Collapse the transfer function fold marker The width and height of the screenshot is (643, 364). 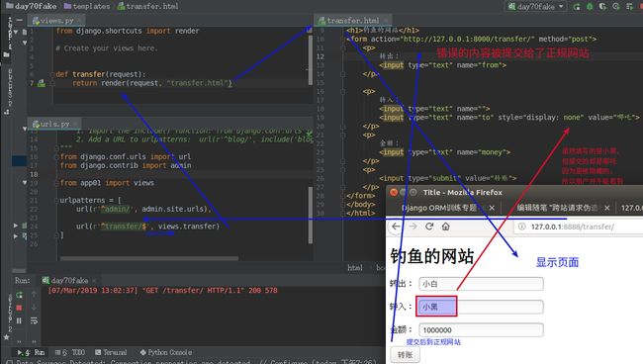(52, 74)
